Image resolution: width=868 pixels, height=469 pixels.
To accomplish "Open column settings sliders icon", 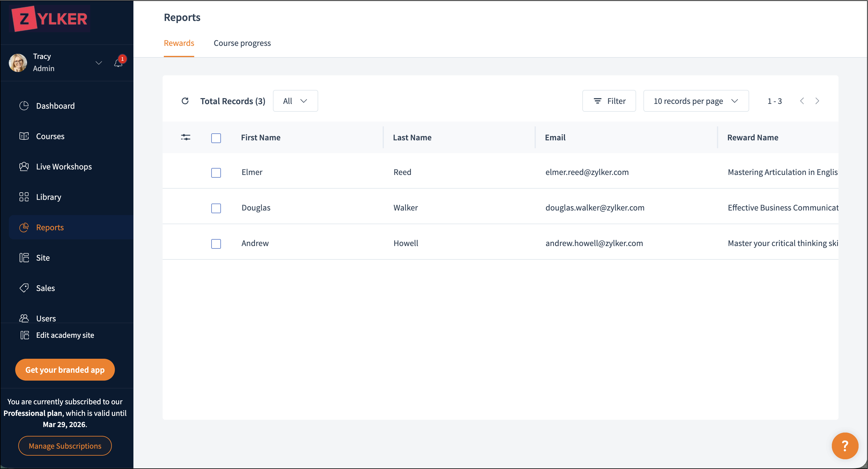I will pos(186,137).
